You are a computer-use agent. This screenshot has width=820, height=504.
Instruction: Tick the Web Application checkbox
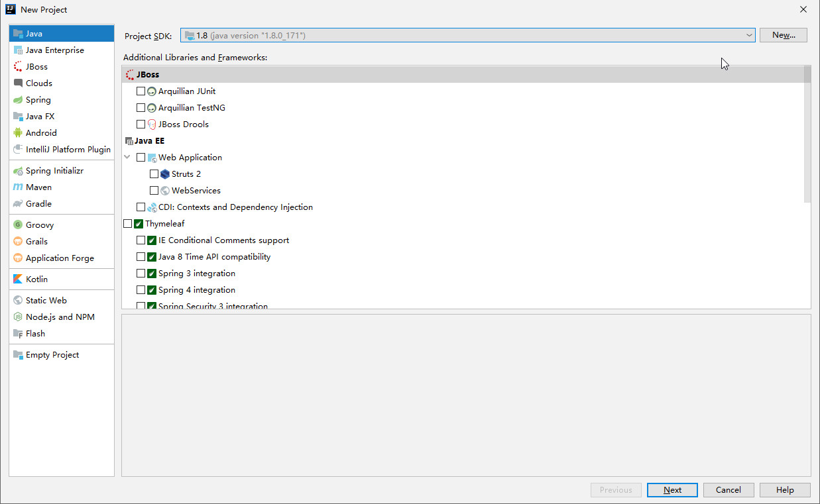tap(141, 157)
